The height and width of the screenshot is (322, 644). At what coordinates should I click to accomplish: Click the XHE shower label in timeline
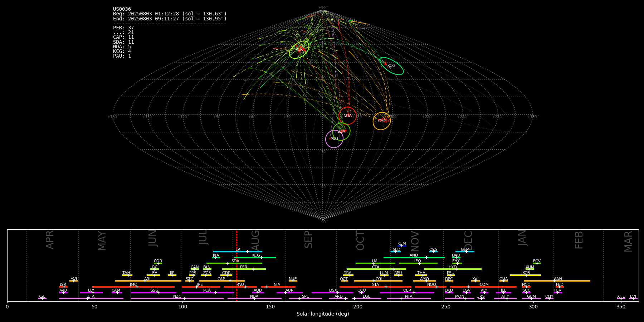coord(621,297)
